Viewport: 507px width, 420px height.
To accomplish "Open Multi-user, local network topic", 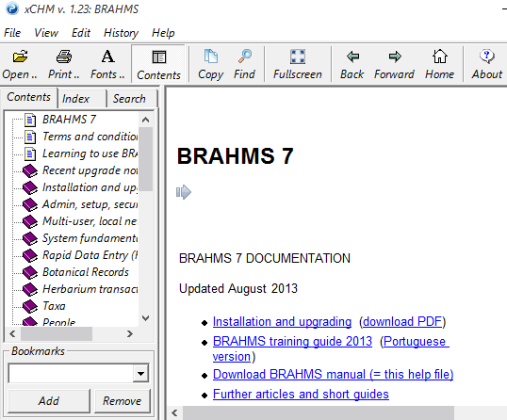I will point(90,221).
